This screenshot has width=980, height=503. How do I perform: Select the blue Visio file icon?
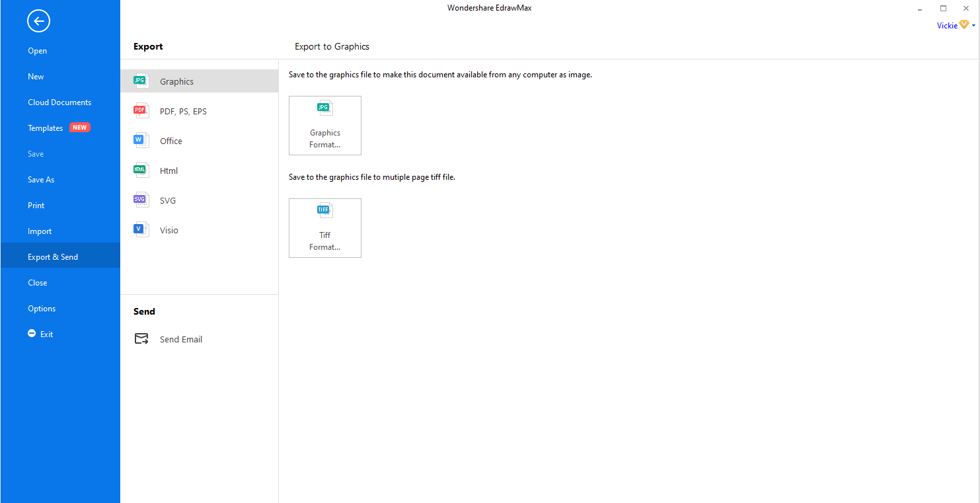pos(141,230)
